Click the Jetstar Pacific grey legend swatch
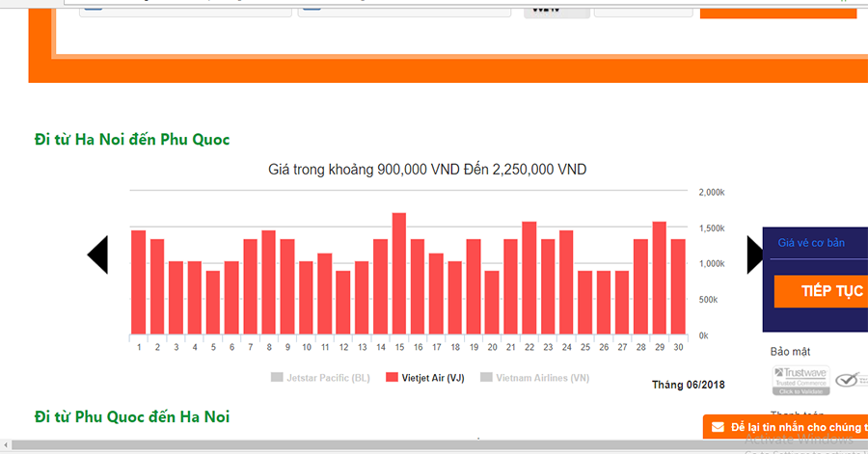Viewport: 868px width, 454px height. coord(276,377)
